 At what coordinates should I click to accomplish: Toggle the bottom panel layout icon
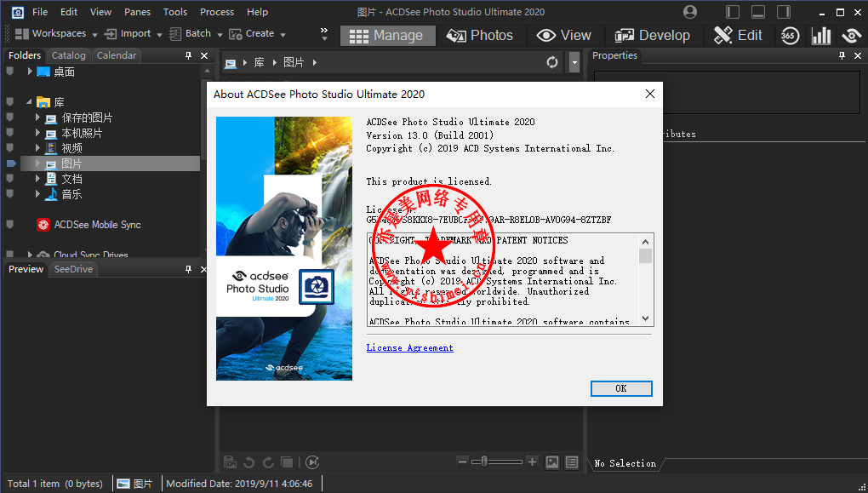pos(758,12)
